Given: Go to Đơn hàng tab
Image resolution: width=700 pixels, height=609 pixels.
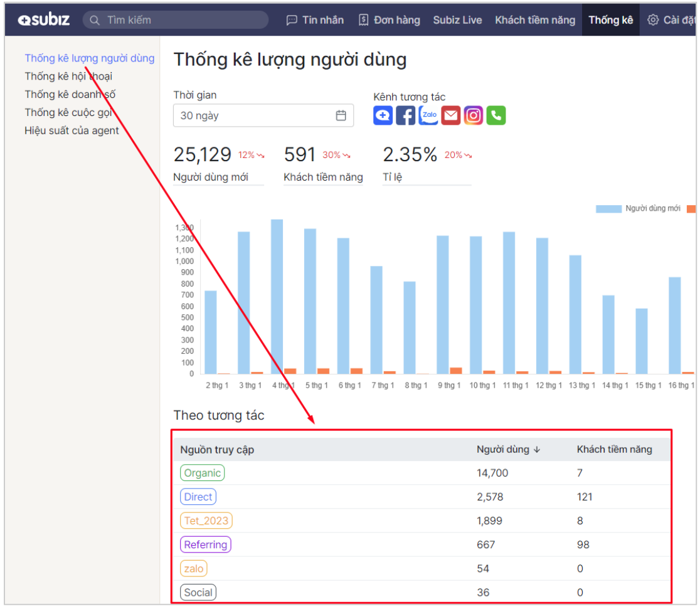Looking at the screenshot, I should [389, 20].
